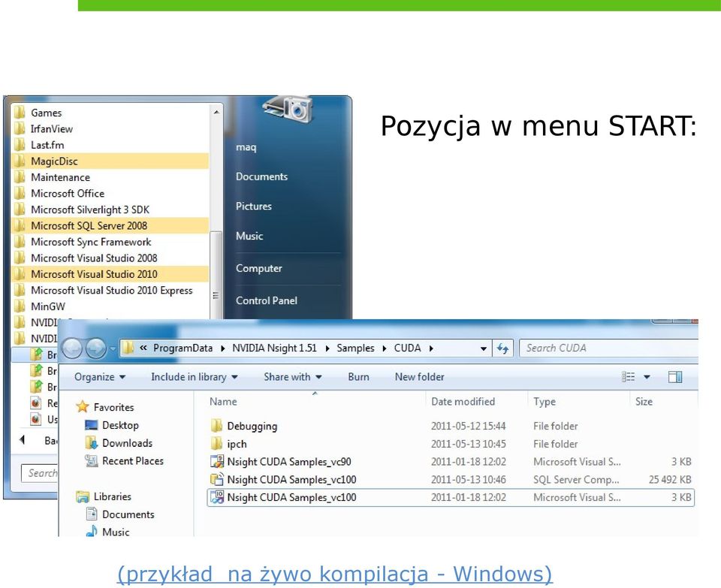Open Documents from Start menu right pane
This screenshot has height=588, width=721.
pos(261,176)
